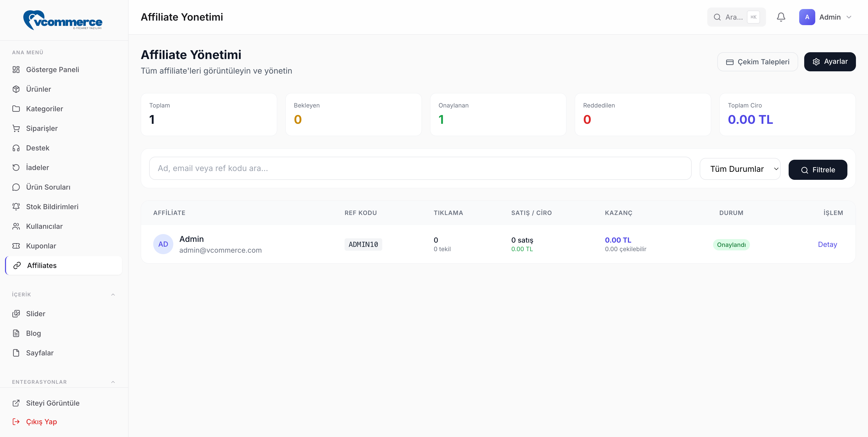Click the Stok Bildirimleri bell icon
The image size is (868, 437).
pyautogui.click(x=16, y=206)
